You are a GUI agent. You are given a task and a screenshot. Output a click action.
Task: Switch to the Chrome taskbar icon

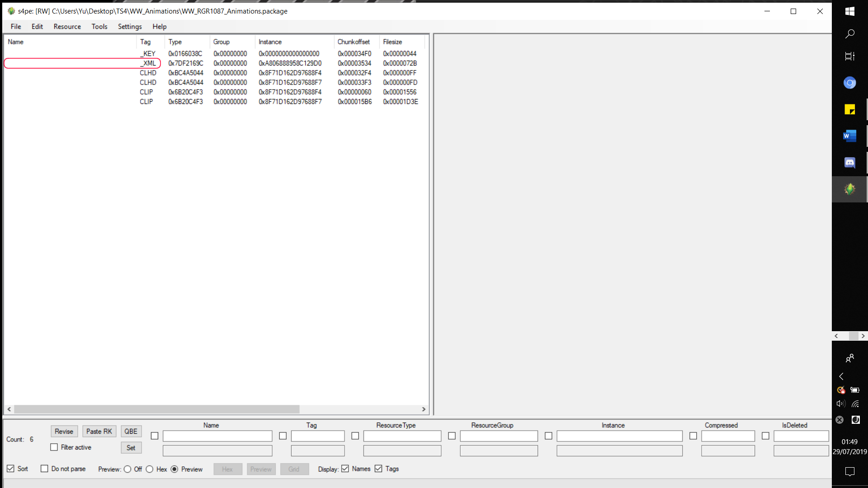pyautogui.click(x=849, y=83)
